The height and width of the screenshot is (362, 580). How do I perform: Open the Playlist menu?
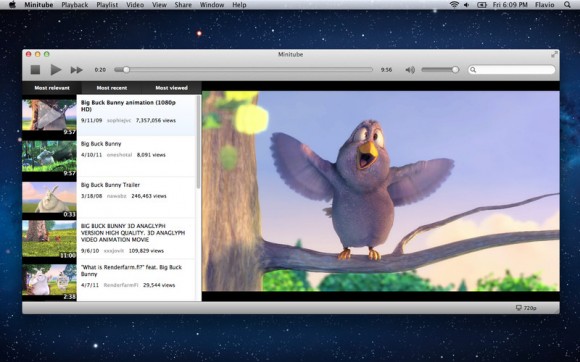[107, 4]
